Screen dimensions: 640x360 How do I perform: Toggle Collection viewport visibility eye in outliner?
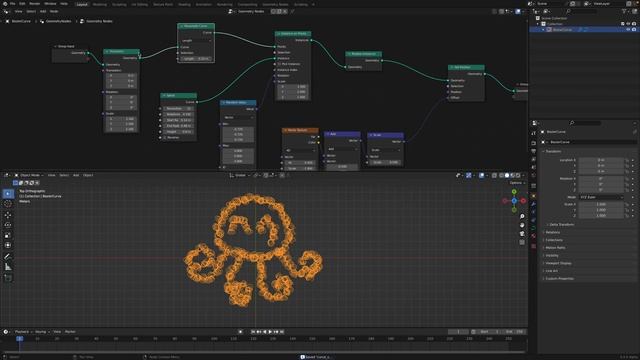(x=628, y=24)
